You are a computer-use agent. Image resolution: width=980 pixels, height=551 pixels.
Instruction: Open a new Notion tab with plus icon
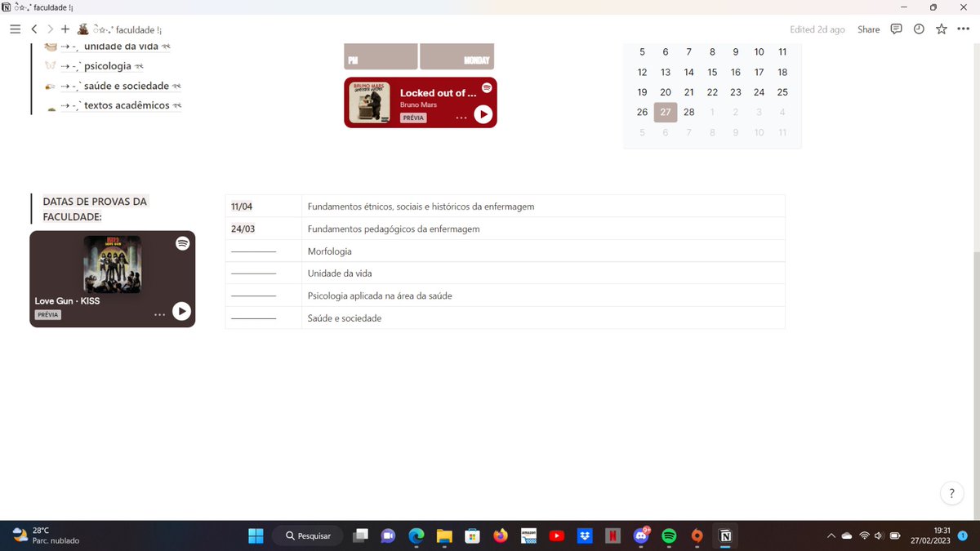click(65, 29)
